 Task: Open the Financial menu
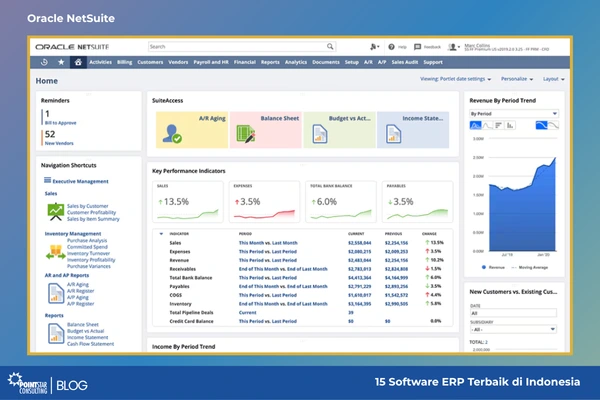click(x=245, y=62)
